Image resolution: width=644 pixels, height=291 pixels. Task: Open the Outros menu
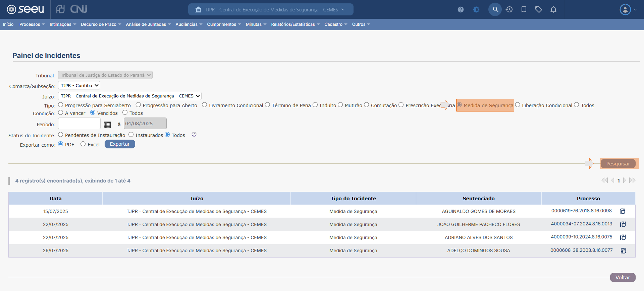[x=361, y=24]
